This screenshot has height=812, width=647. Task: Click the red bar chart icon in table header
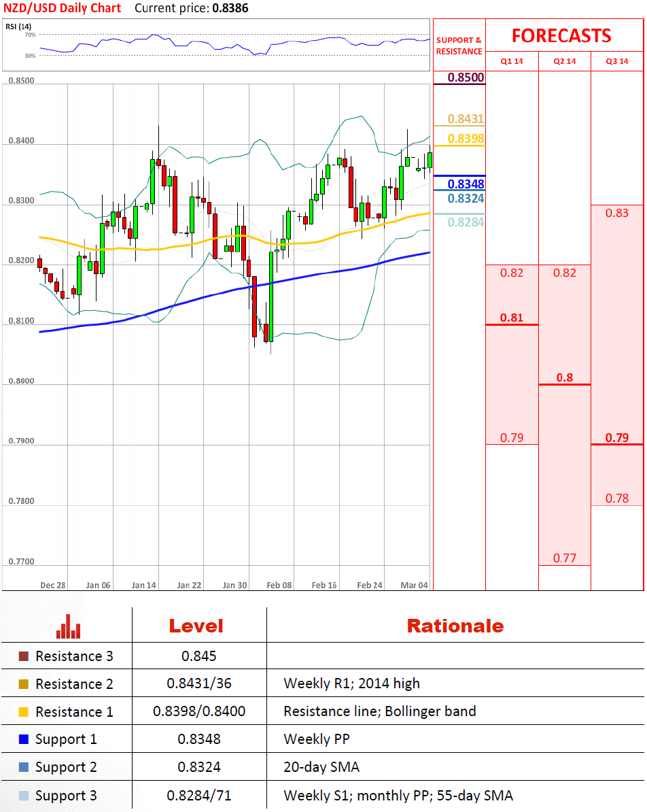(x=68, y=626)
